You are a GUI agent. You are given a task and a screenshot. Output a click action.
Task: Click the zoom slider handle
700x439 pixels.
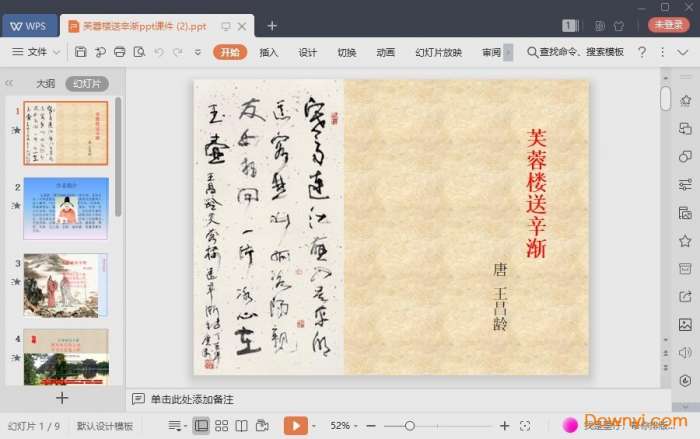(x=409, y=426)
